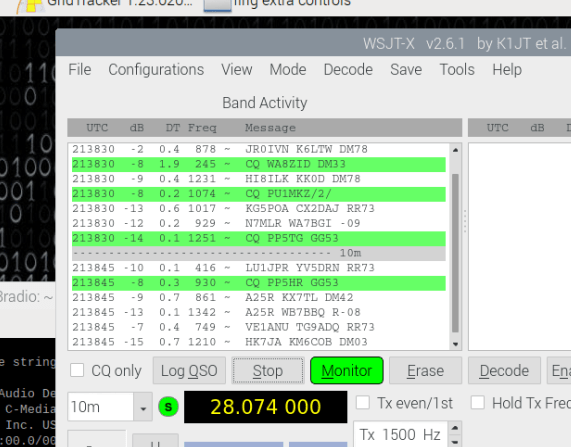Select the A25R WB7BBQ R-08 row
The image size is (571, 447).
(x=259, y=313)
